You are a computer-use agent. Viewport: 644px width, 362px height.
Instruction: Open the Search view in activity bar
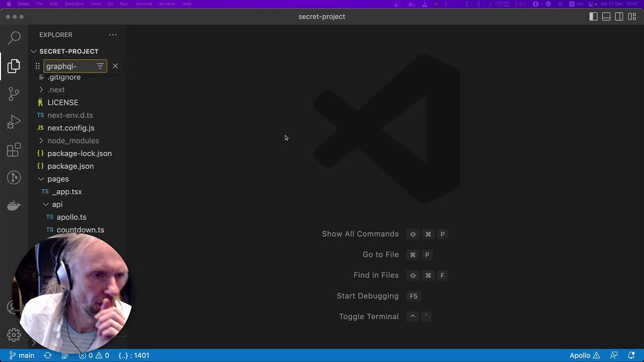coord(14,37)
